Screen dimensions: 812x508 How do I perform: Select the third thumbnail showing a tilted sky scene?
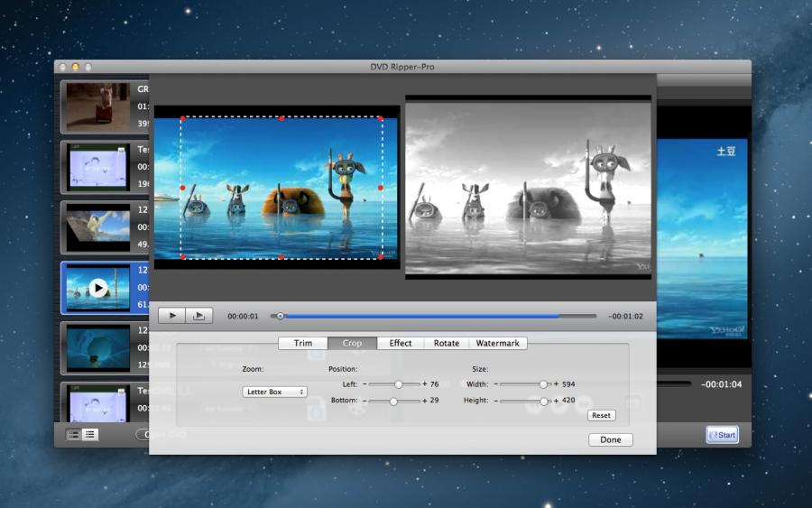(97, 227)
